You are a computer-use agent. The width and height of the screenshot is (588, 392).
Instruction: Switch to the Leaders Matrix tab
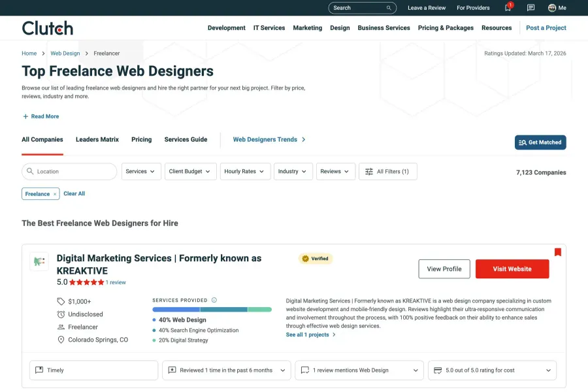click(x=97, y=139)
